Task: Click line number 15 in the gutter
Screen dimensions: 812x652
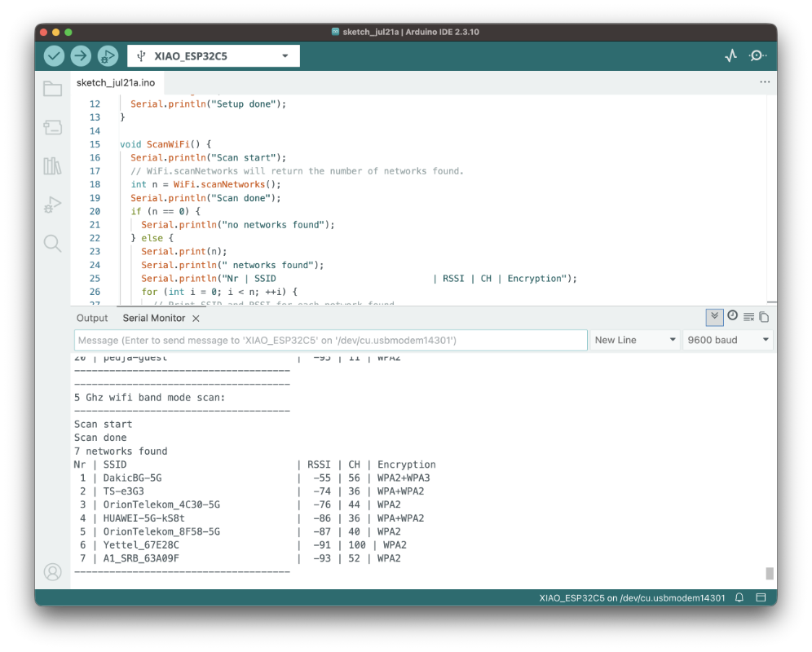Action: (95, 144)
